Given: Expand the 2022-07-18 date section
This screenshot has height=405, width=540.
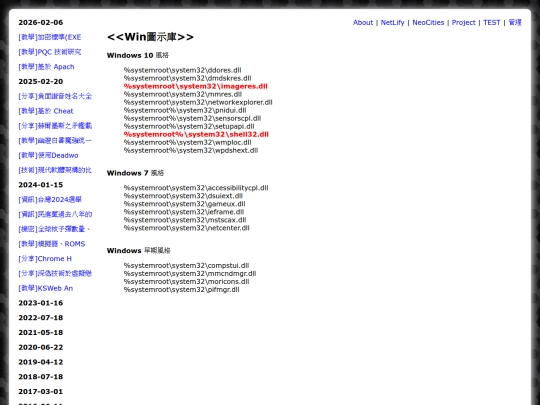Looking at the screenshot, I should pos(41,318).
